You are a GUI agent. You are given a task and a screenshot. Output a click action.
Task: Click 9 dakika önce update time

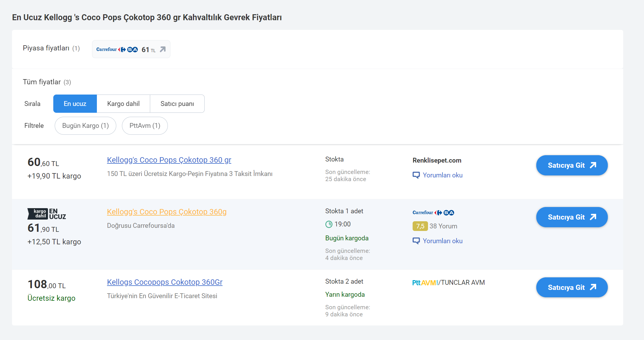pyautogui.click(x=344, y=314)
